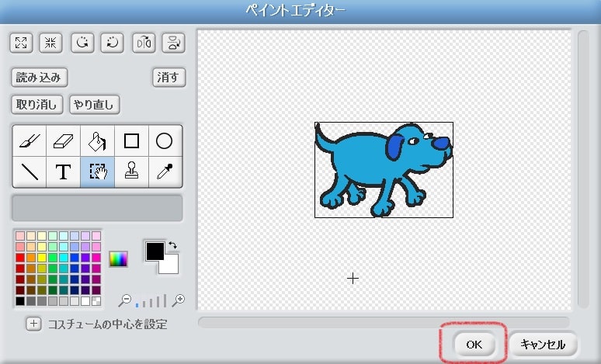601x364 pixels.
Task: Pick the black foreground color swatch
Action: (x=155, y=251)
